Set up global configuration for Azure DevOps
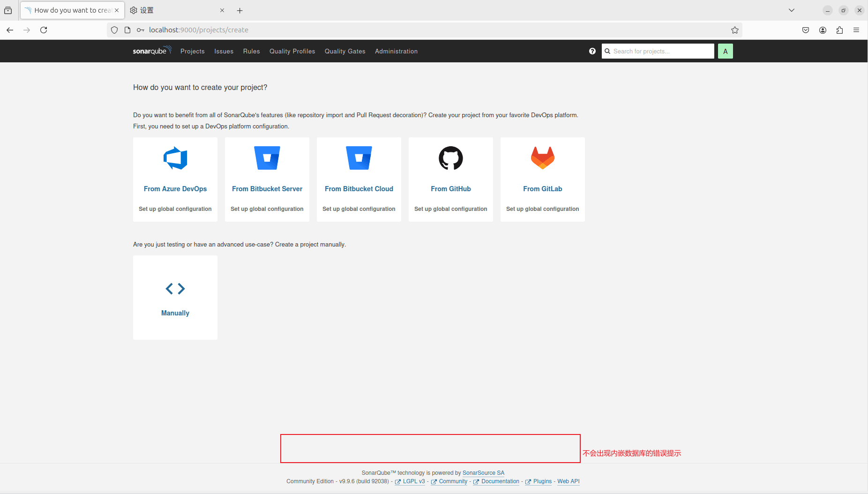Screen dimensions: 868x494 [x=175, y=209]
